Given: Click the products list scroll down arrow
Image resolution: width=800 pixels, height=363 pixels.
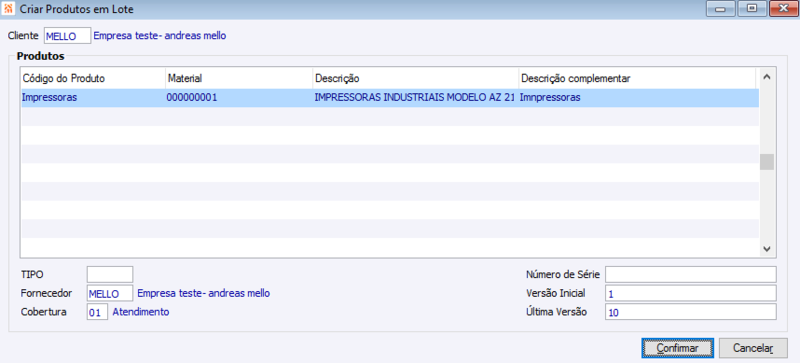Looking at the screenshot, I should click(767, 248).
